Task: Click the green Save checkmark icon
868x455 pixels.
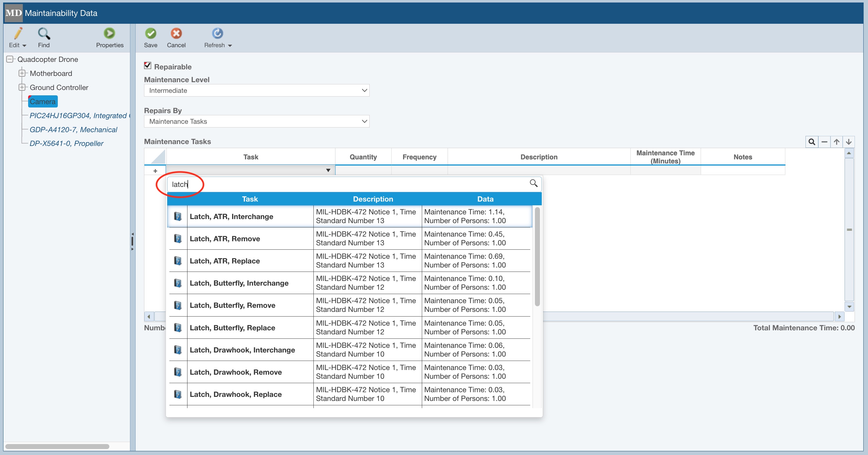Action: point(151,33)
